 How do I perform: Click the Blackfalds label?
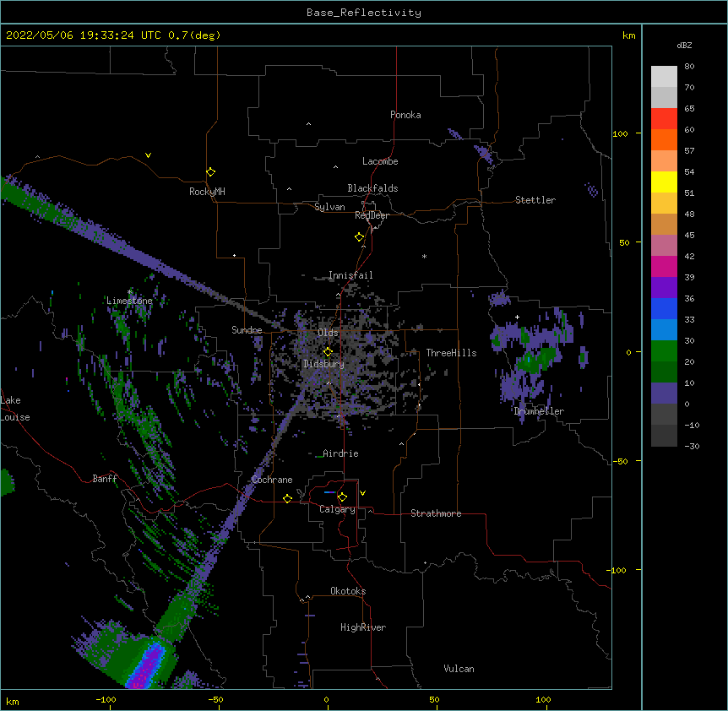tap(372, 188)
